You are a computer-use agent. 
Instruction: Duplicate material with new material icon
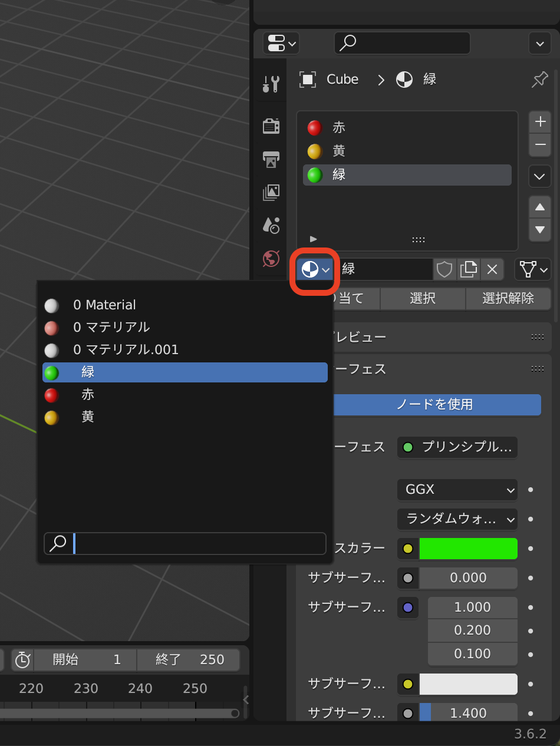tap(469, 269)
